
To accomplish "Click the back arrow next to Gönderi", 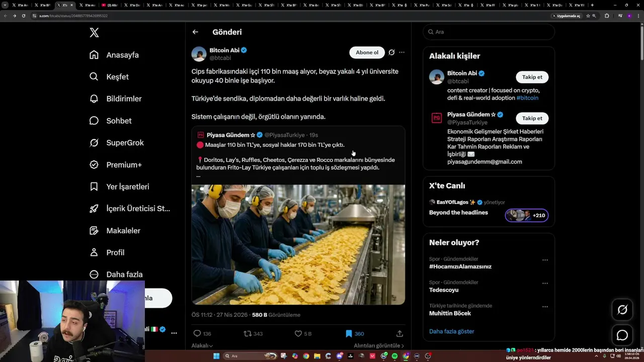I will click(x=195, y=32).
